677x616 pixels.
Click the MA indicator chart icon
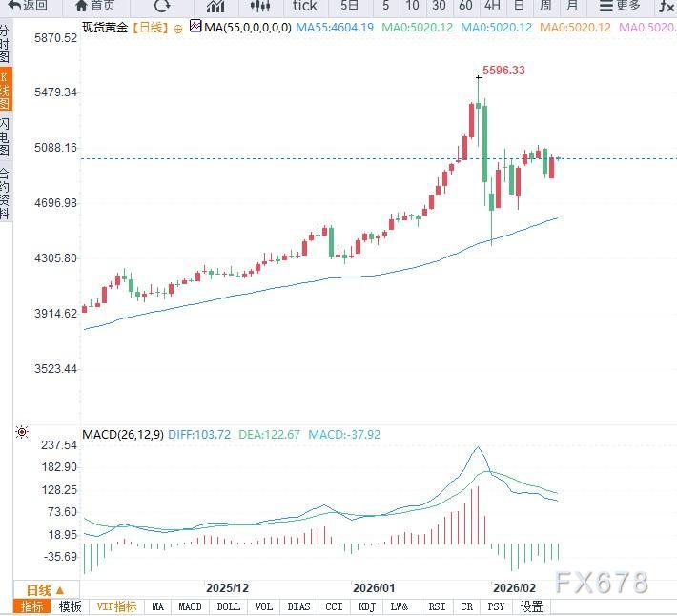(195, 27)
